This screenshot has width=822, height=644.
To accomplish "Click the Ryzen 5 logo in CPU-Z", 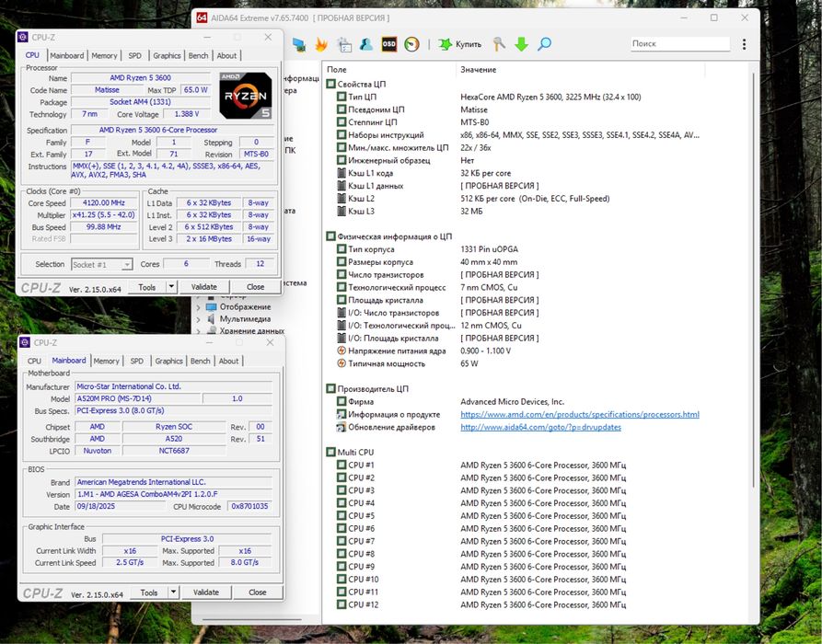I will [x=246, y=96].
